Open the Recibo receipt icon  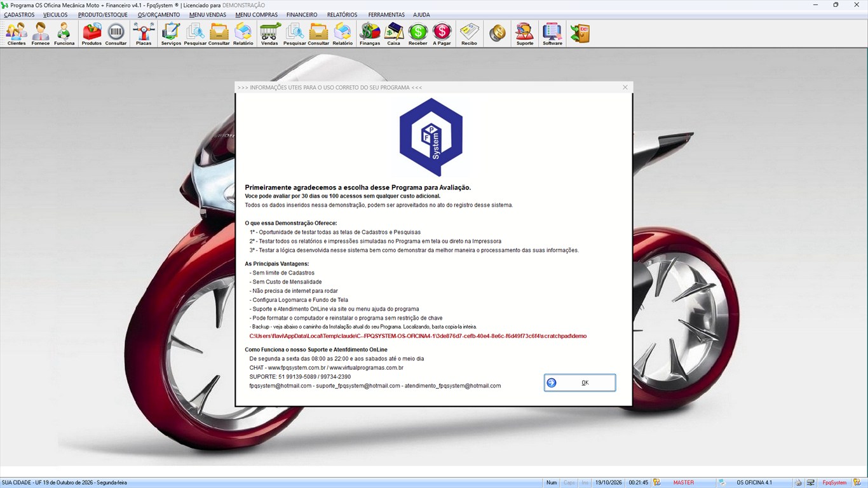click(469, 34)
